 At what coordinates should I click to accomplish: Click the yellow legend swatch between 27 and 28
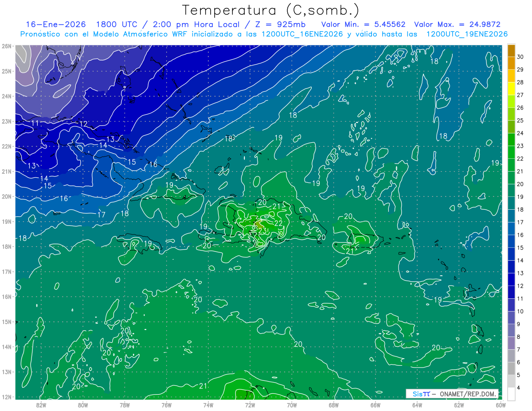coord(511,89)
